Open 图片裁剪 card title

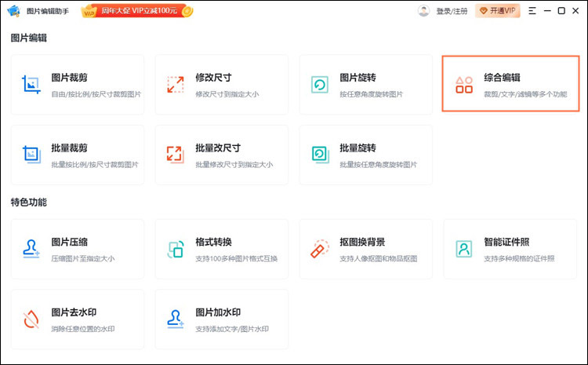69,78
